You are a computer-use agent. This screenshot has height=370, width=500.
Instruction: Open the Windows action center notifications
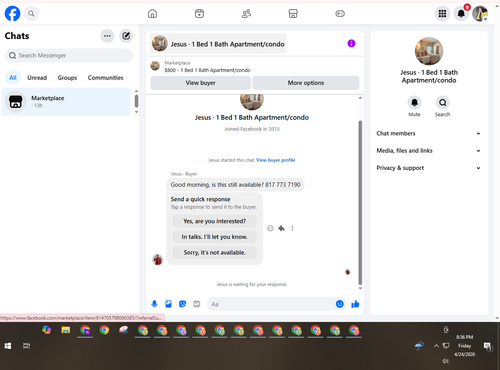[x=488, y=347]
